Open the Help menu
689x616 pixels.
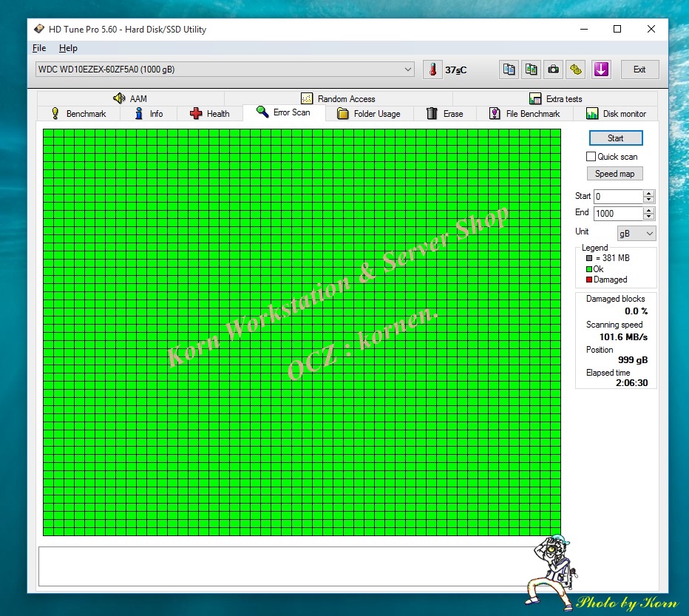[x=68, y=48]
